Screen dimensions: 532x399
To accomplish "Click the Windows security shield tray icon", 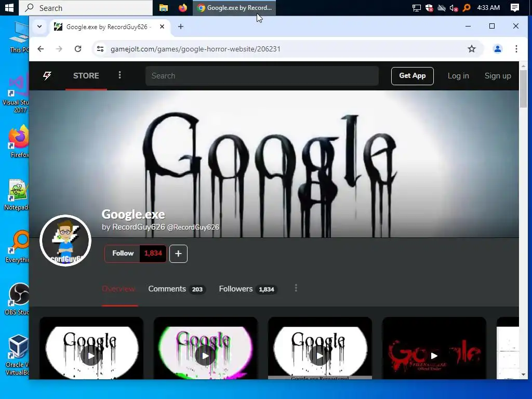I will pyautogui.click(x=429, y=8).
